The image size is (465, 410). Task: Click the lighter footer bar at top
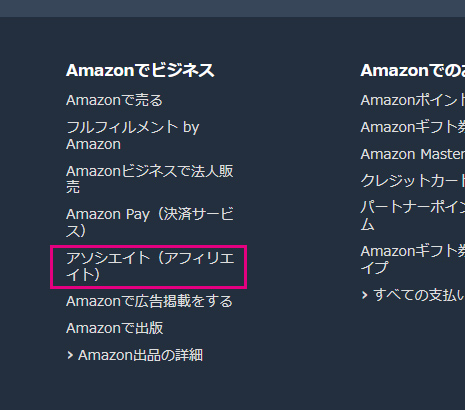coord(232,8)
